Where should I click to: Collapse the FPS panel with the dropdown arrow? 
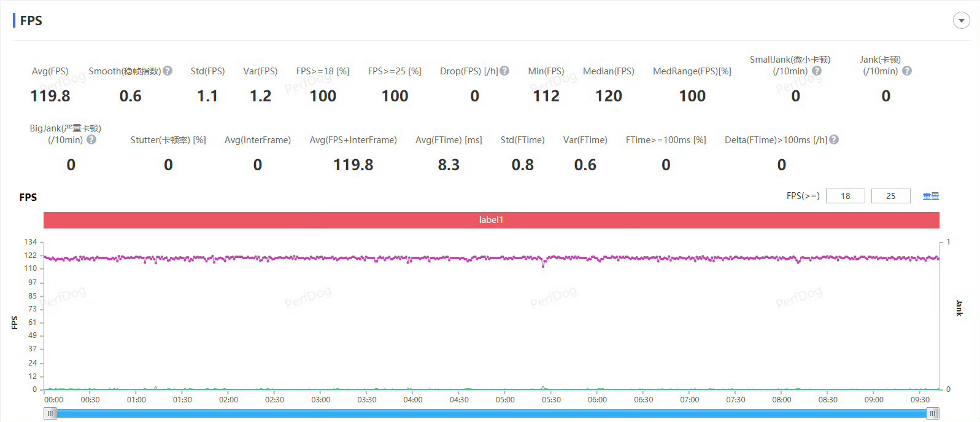coord(961,20)
